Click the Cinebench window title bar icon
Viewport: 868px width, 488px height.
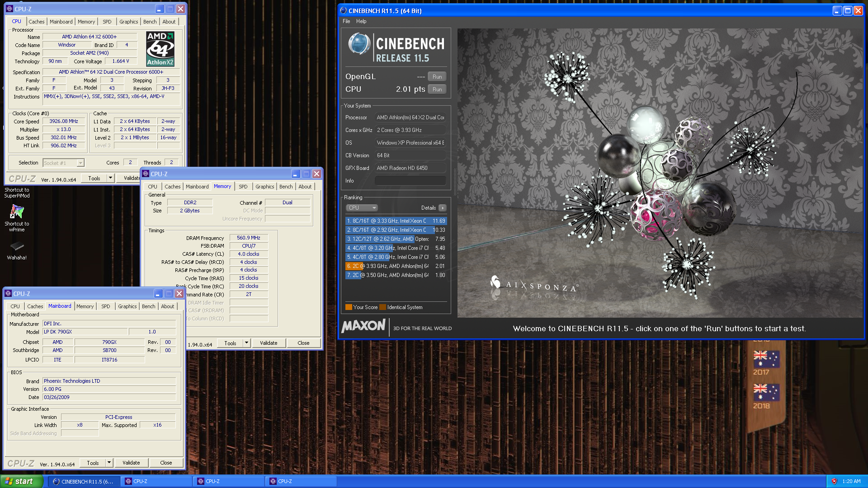pyautogui.click(x=343, y=11)
